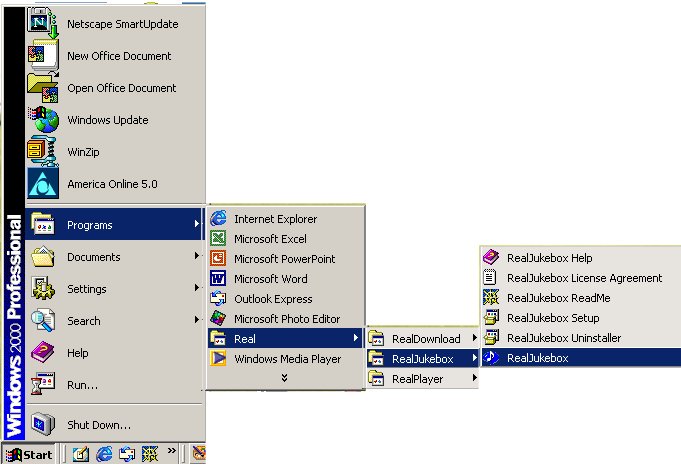Click the Microsoft PowerPoint icon

(219, 259)
